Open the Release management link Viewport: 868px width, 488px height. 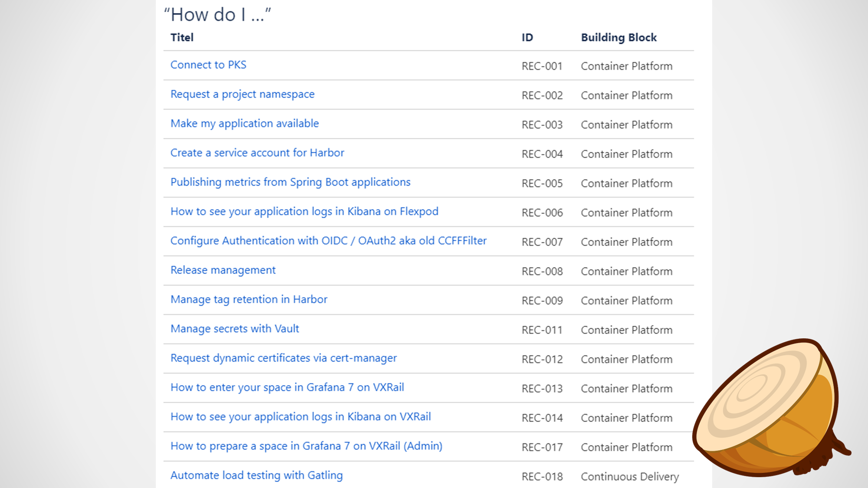(x=223, y=270)
